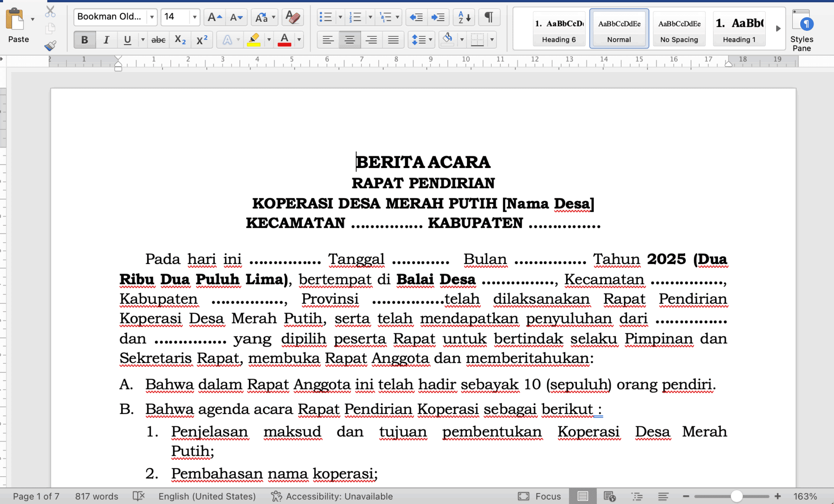The width and height of the screenshot is (834, 504).
Task: Open word count via 817 words
Action: click(x=96, y=496)
